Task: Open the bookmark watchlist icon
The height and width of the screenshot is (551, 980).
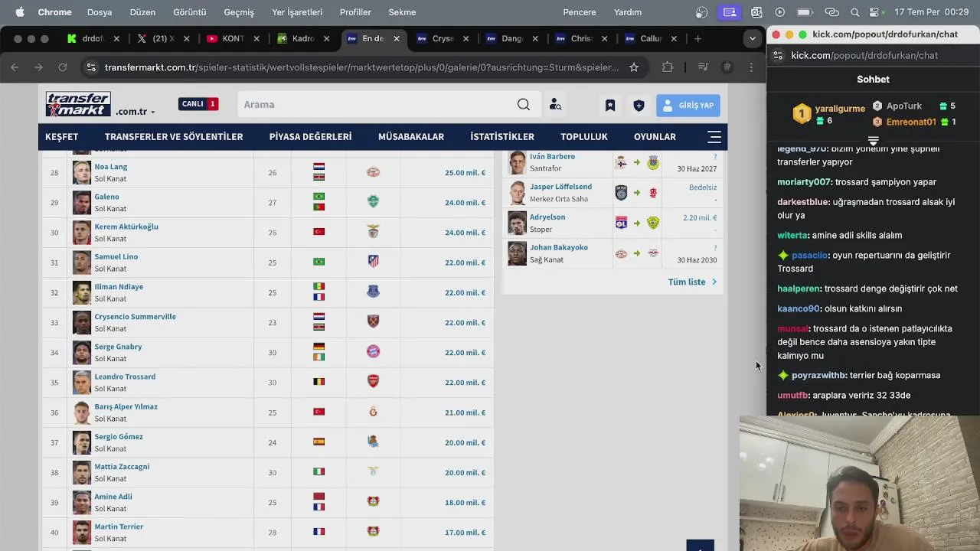Action: (x=610, y=106)
